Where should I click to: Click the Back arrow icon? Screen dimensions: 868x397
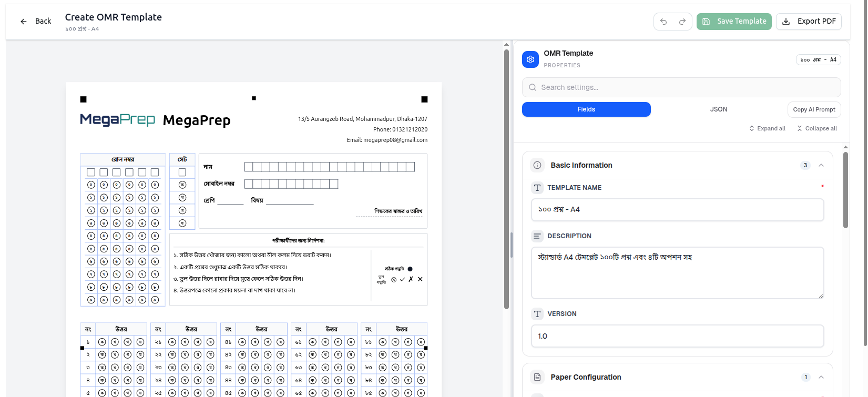tap(23, 22)
